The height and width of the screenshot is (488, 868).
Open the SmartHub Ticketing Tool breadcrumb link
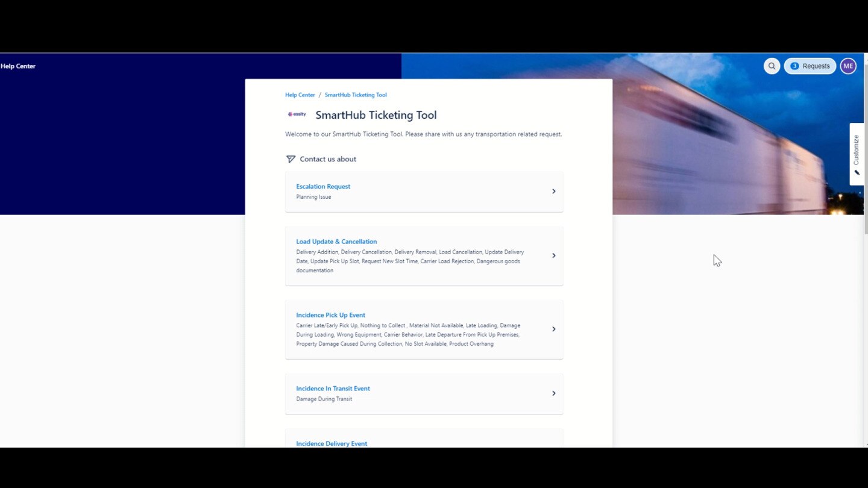[356, 95]
